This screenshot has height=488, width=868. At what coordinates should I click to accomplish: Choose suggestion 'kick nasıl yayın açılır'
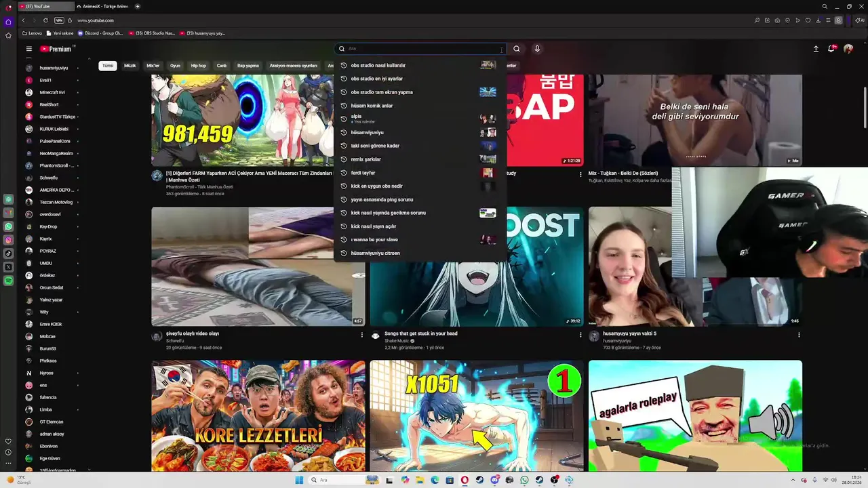pyautogui.click(x=420, y=226)
